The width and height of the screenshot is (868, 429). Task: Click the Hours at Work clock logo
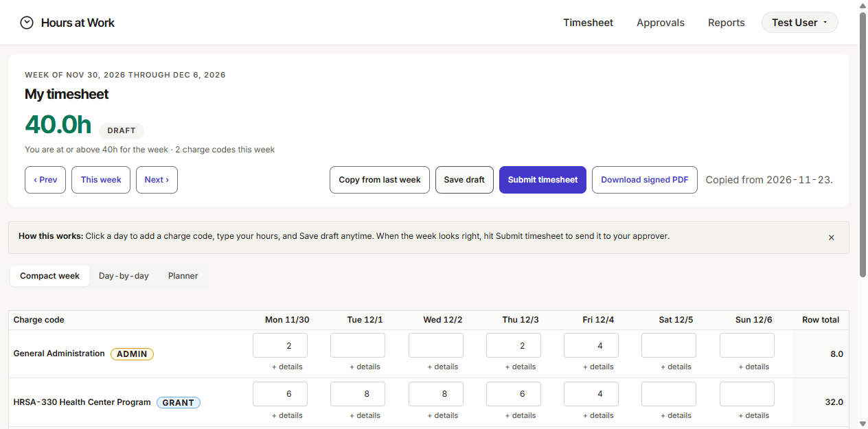[27, 23]
